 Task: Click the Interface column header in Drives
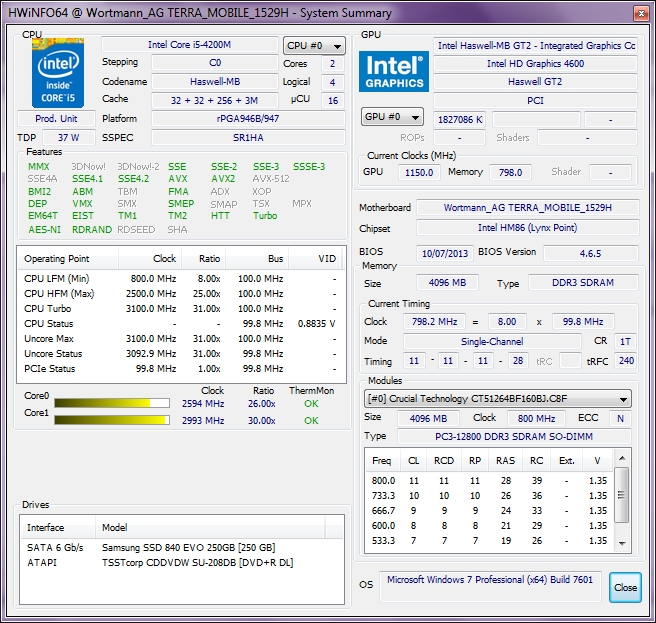coord(58,528)
